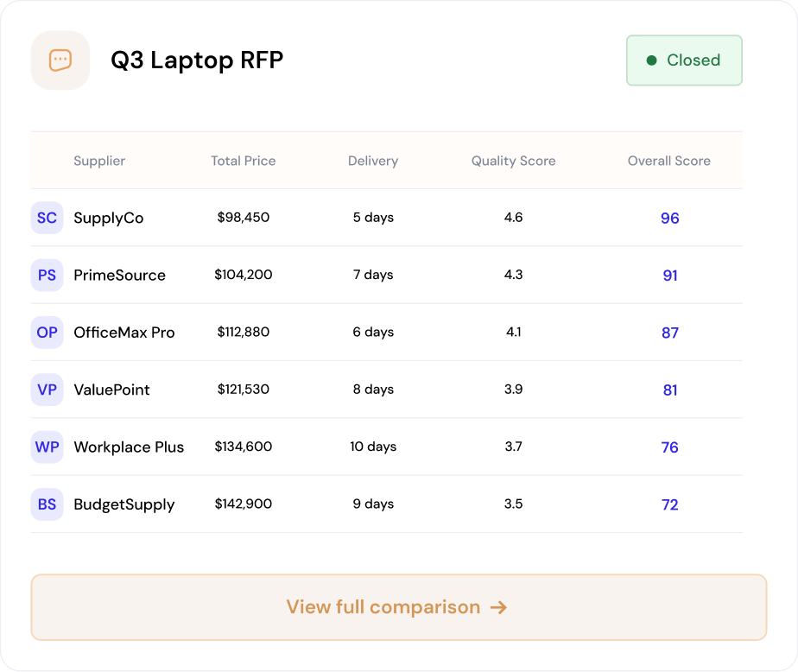The height and width of the screenshot is (672, 798).
Task: Click the Closed status badge
Action: [684, 60]
